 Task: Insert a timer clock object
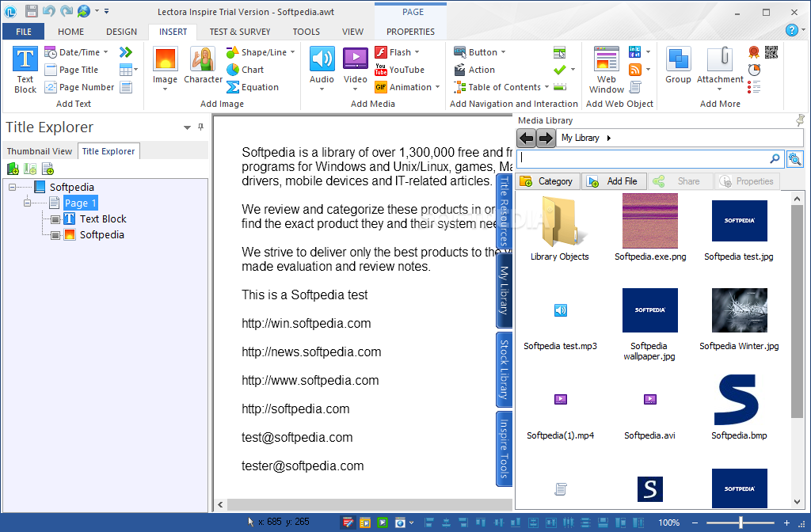point(754,70)
